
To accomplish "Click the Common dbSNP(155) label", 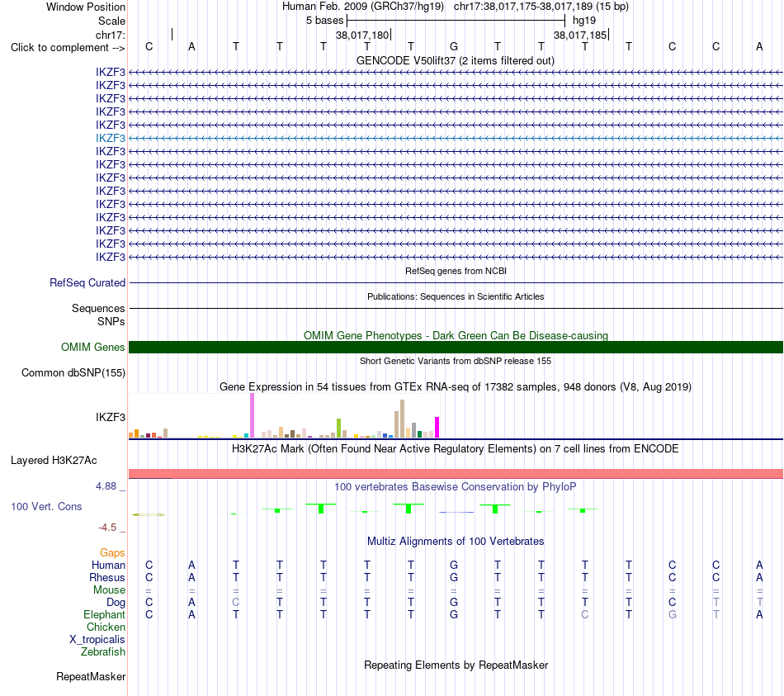I will click(x=73, y=372).
